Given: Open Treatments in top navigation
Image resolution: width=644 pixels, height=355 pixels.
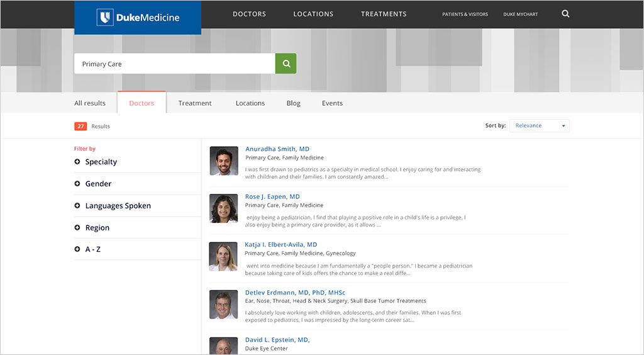Looking at the screenshot, I should tap(384, 14).
